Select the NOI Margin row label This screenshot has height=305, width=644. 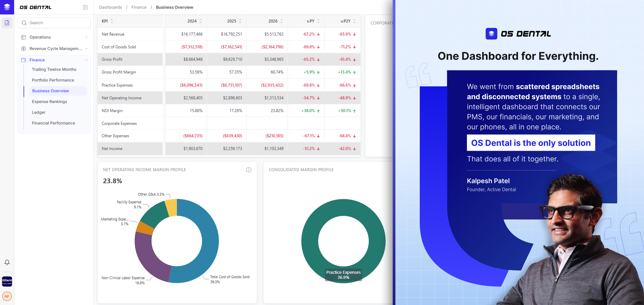pos(112,111)
